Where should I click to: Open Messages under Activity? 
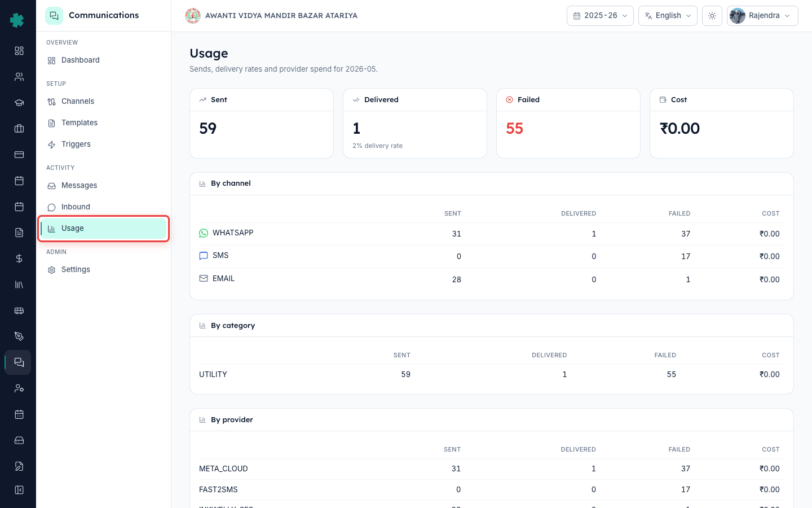tap(104, 186)
